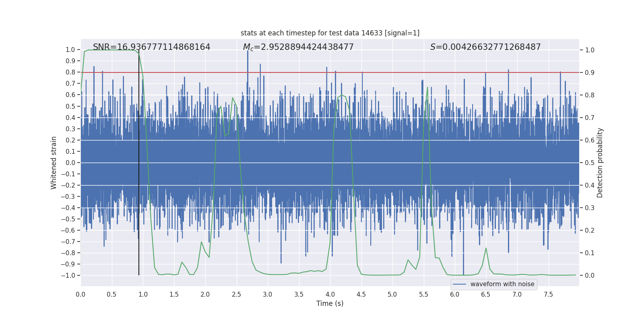644x322 pixels.
Task: Click the 0.8 tick on the Detection probability axis
Action: point(590,95)
